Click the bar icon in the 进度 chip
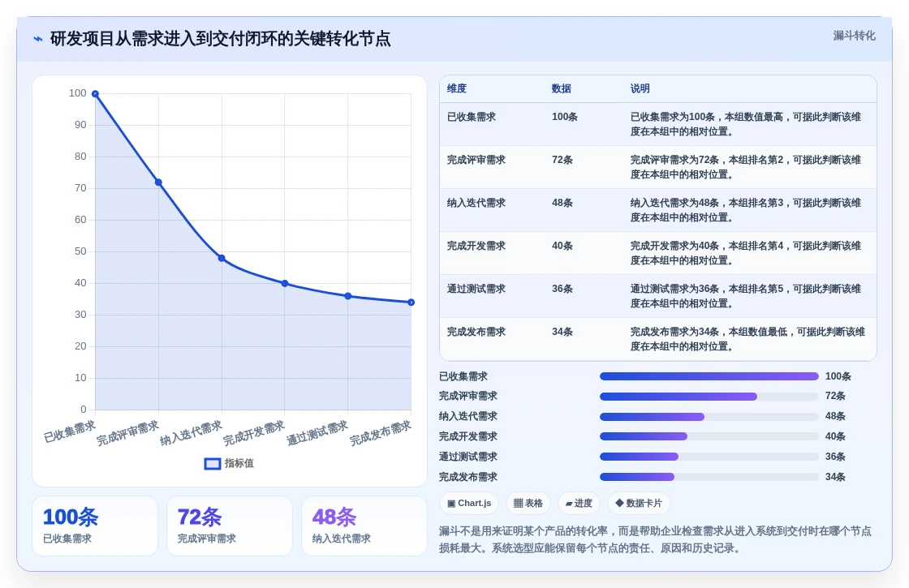Screen dimensions: 909x588 [569, 504]
